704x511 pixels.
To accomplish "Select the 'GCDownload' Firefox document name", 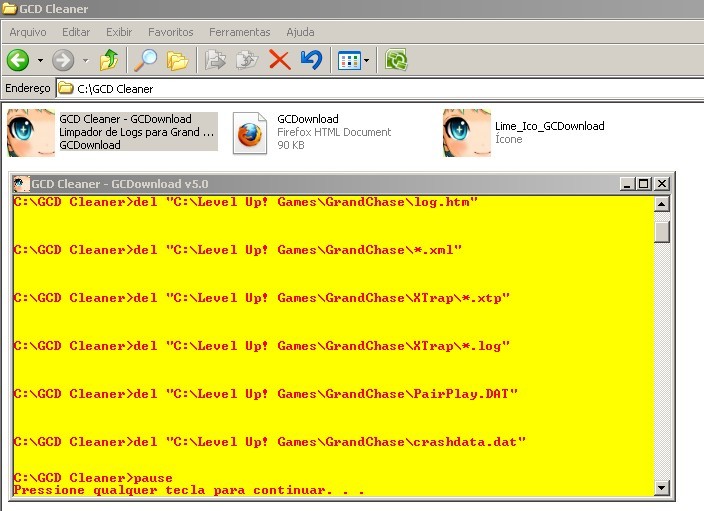I will click(x=308, y=119).
